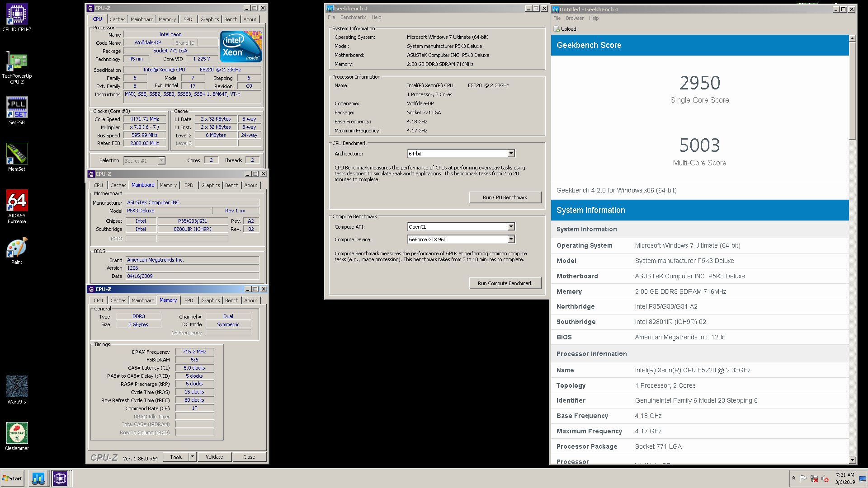Open the CPUID CPU-Z desktop icon
The image size is (868, 488).
(17, 18)
